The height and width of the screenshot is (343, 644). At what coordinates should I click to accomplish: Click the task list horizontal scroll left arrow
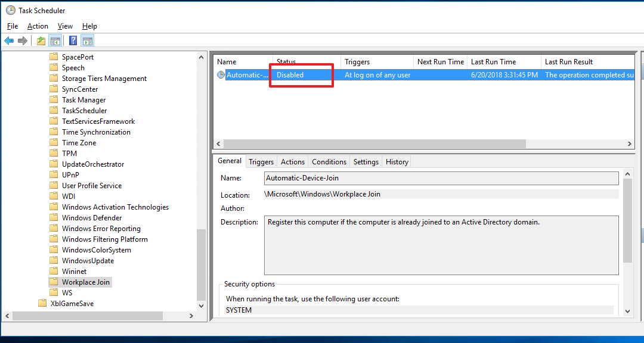pos(218,144)
